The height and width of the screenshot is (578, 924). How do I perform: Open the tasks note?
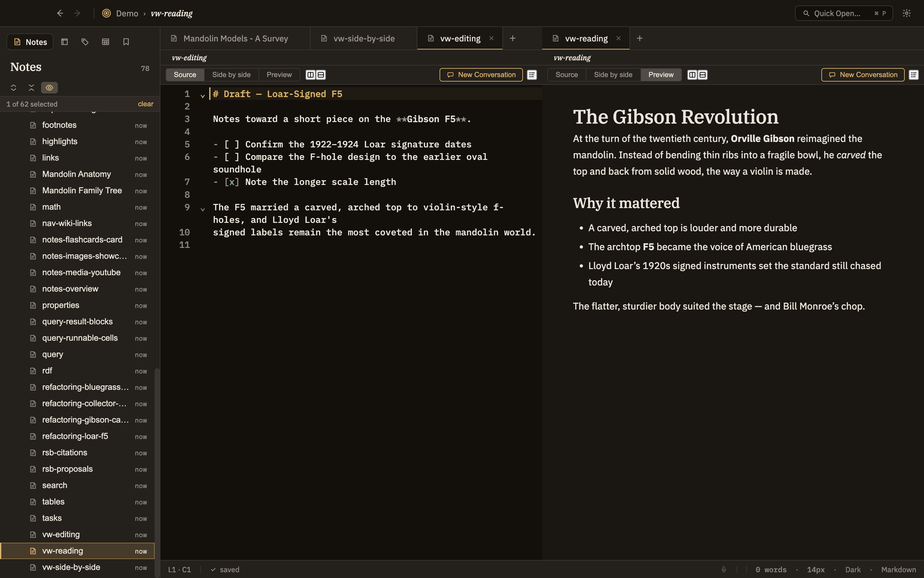[x=77, y=518]
